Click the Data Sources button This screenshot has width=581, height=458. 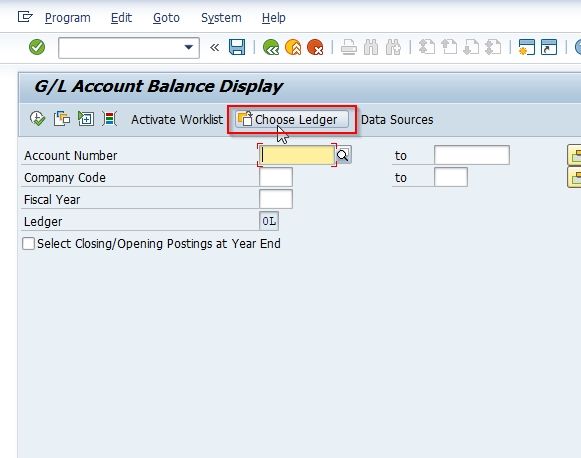click(397, 119)
